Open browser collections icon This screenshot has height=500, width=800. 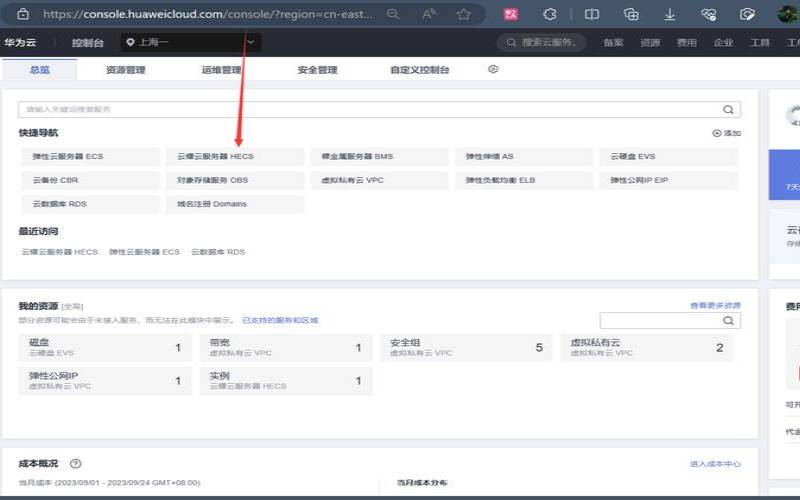coord(631,14)
